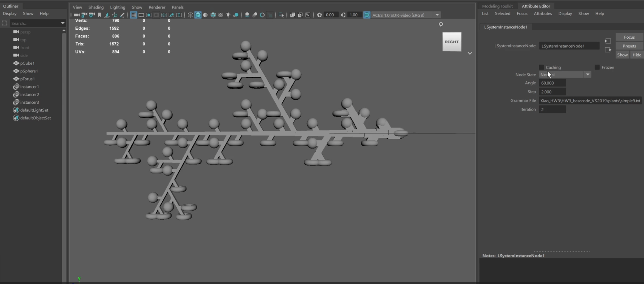Click the camera bookmarks icon
Image resolution: width=644 pixels, height=284 pixels.
(99, 15)
